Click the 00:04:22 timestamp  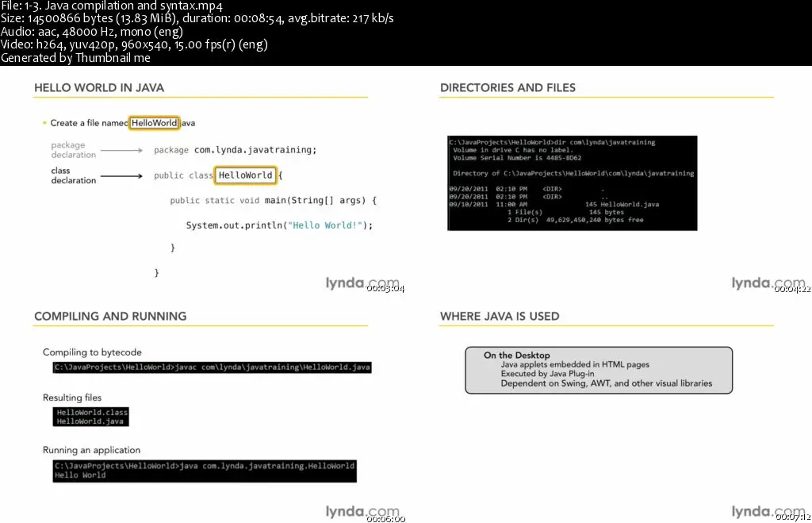(792, 289)
